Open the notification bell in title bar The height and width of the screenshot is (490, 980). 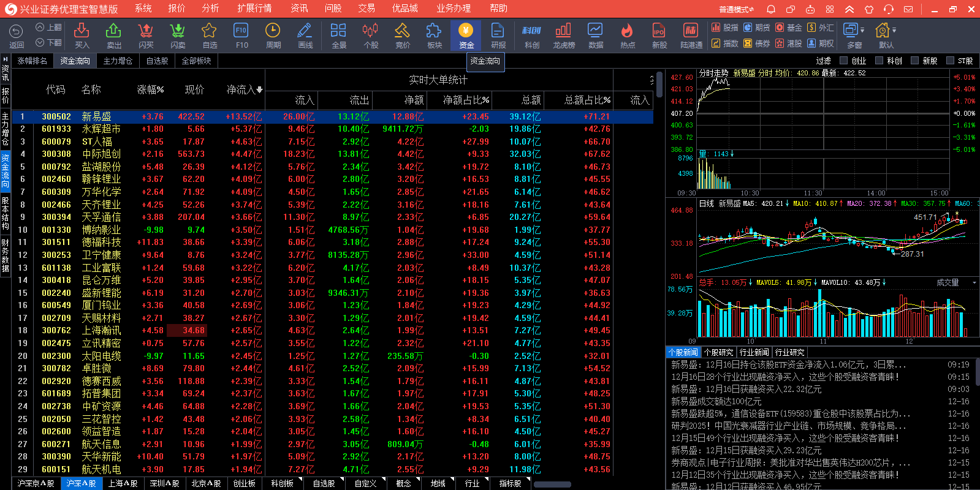click(771, 9)
